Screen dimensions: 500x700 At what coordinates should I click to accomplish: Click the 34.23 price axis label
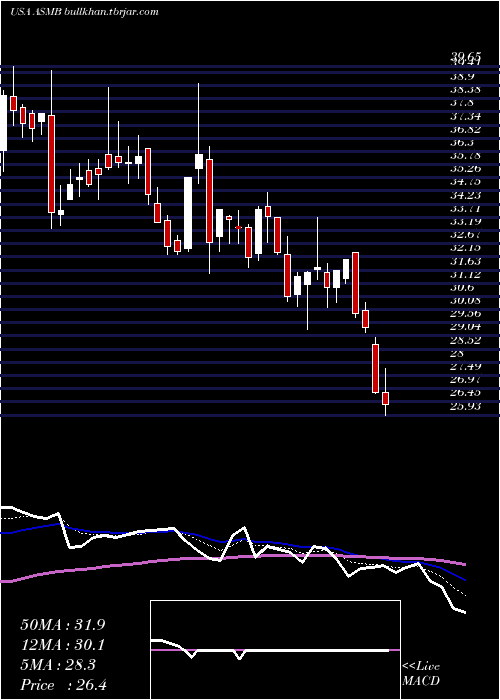pyautogui.click(x=465, y=195)
